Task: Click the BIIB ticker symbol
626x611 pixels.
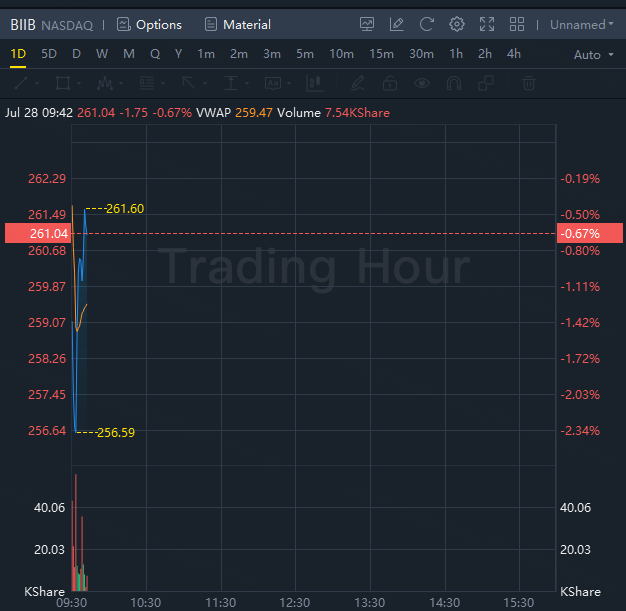Action: [x=23, y=24]
